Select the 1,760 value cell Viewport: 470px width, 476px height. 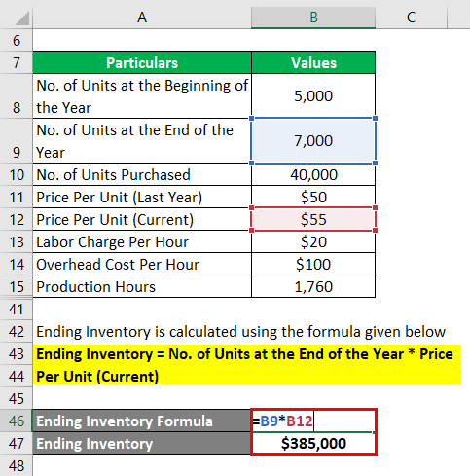click(313, 286)
